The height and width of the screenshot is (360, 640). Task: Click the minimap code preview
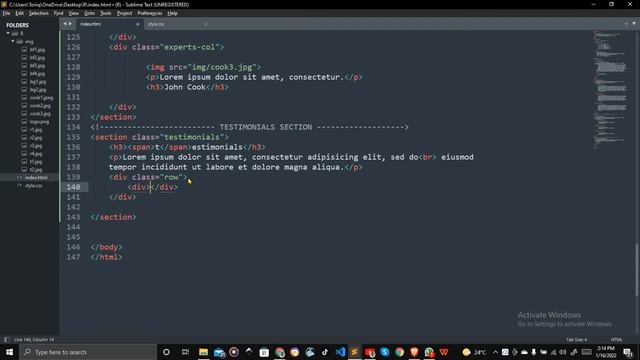[610, 88]
